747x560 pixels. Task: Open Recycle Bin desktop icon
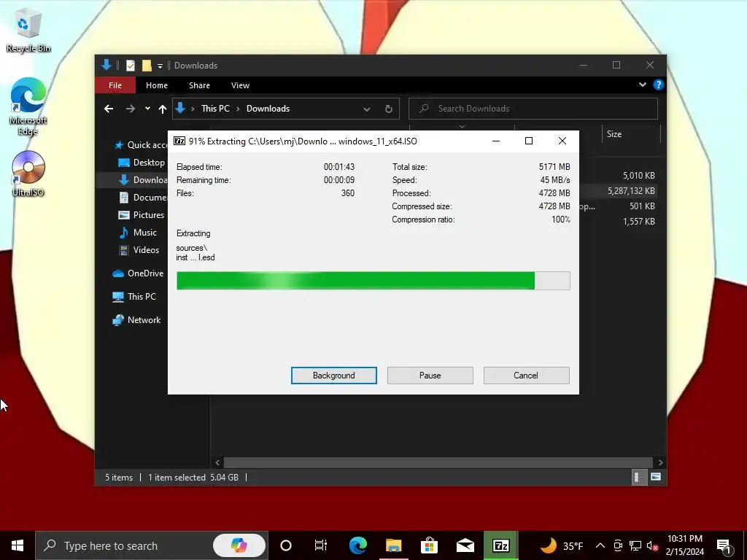click(x=28, y=31)
